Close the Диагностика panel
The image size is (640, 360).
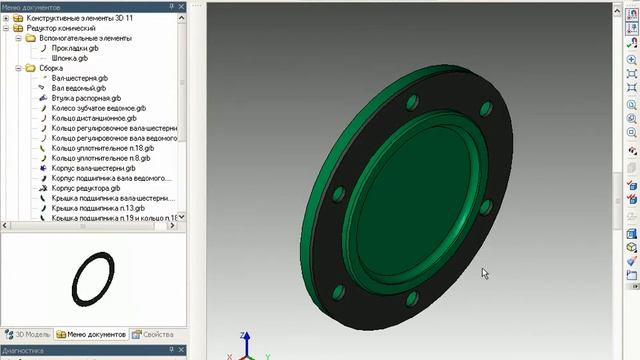pos(182,350)
